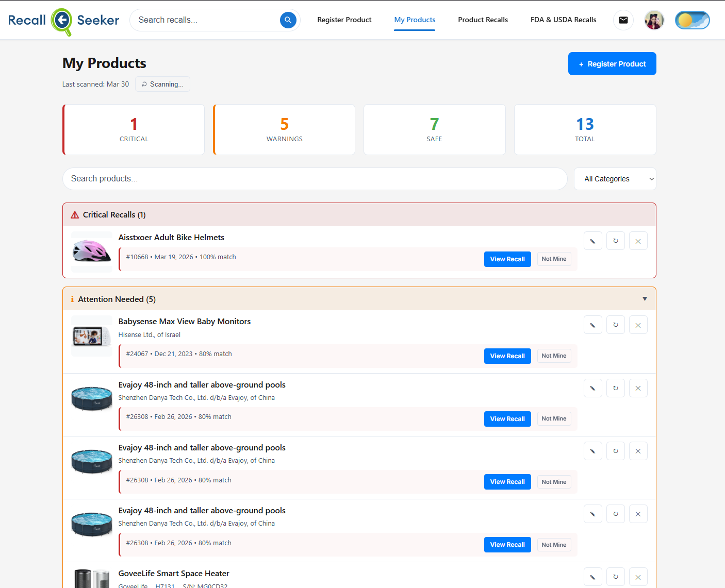Dismiss the Aisstxoer helmet recall card
Screen dimensions: 725x588
click(638, 240)
